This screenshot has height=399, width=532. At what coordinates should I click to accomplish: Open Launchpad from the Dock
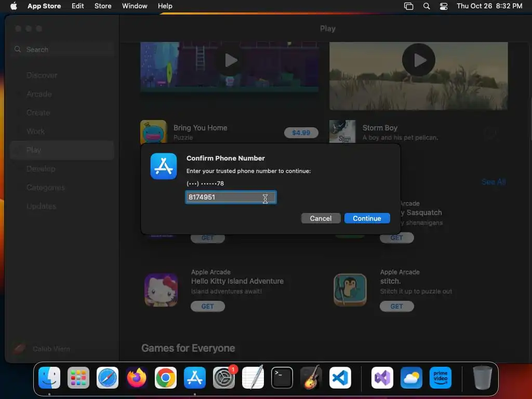pos(78,378)
